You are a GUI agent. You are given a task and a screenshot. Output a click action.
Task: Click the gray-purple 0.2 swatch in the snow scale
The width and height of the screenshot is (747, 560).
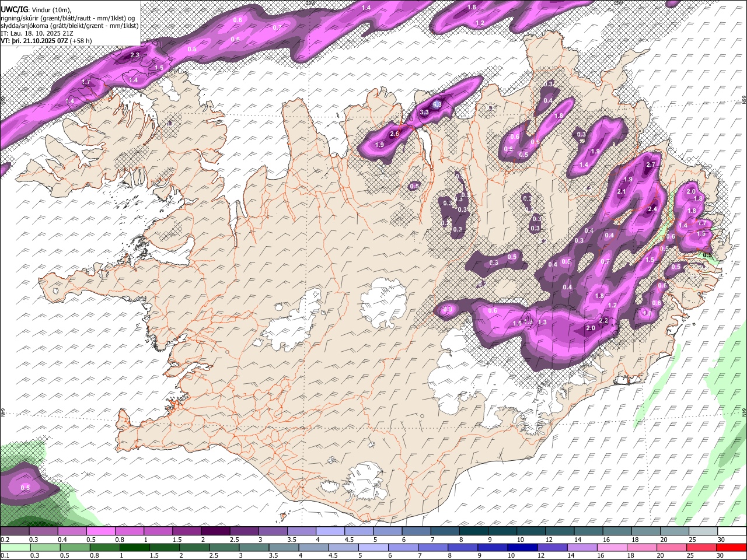(15, 531)
